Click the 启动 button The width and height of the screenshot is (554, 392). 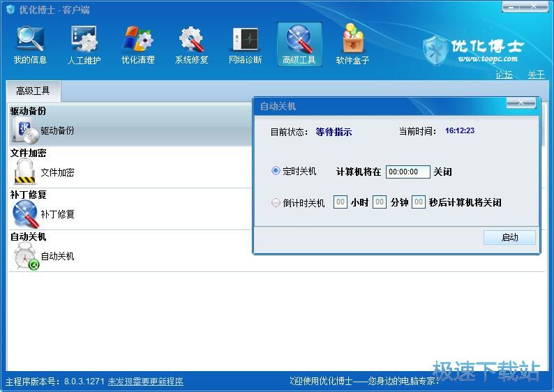coord(509,237)
